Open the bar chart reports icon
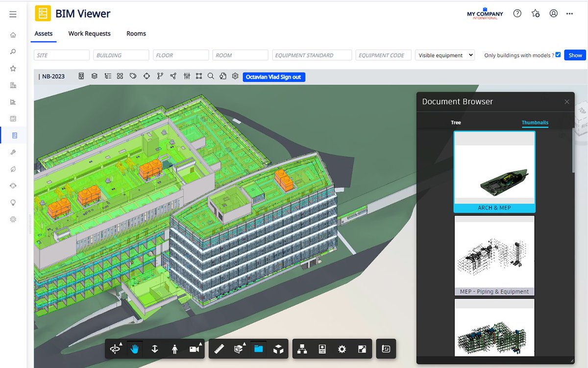Image resolution: width=588 pixels, height=368 pixels. [x=13, y=102]
